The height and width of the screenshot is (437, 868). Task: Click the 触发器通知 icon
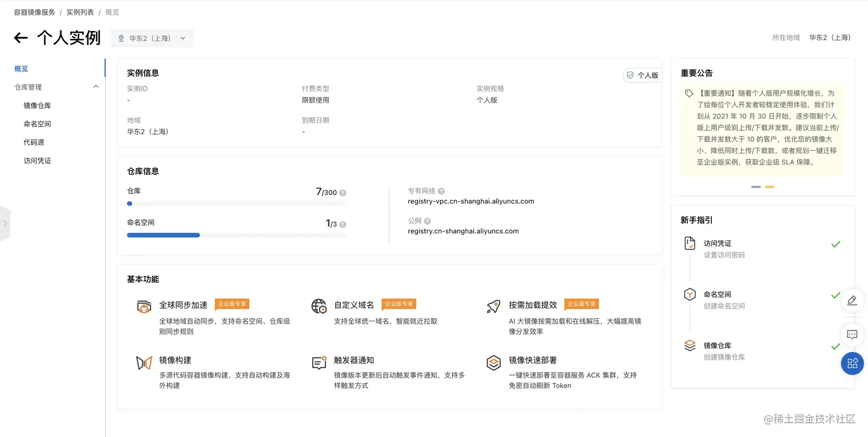coord(319,362)
